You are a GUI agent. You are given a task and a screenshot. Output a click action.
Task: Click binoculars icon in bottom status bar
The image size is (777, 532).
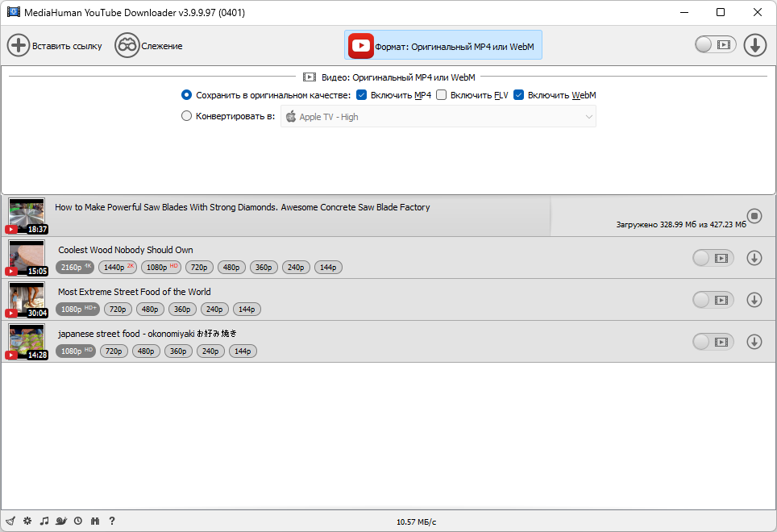[95, 521]
